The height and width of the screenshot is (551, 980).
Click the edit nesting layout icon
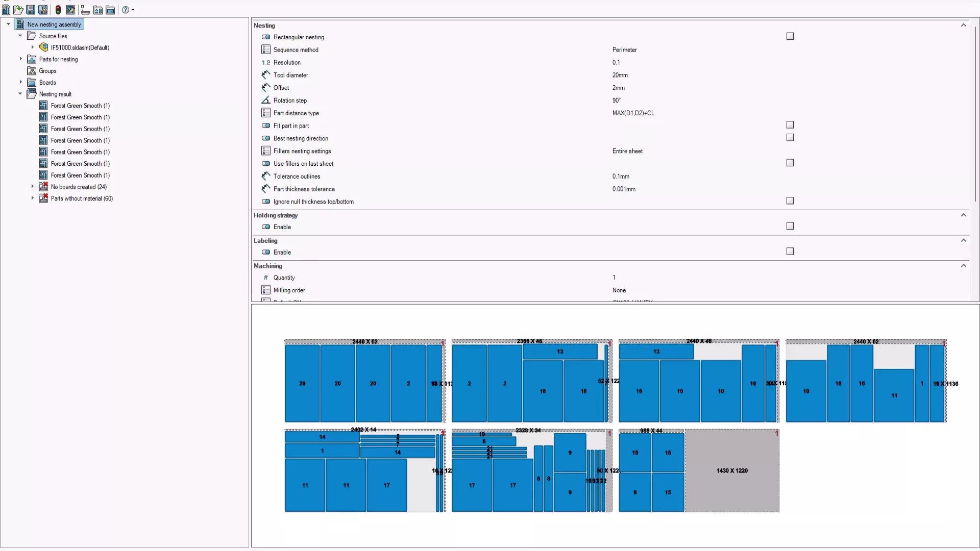71,10
